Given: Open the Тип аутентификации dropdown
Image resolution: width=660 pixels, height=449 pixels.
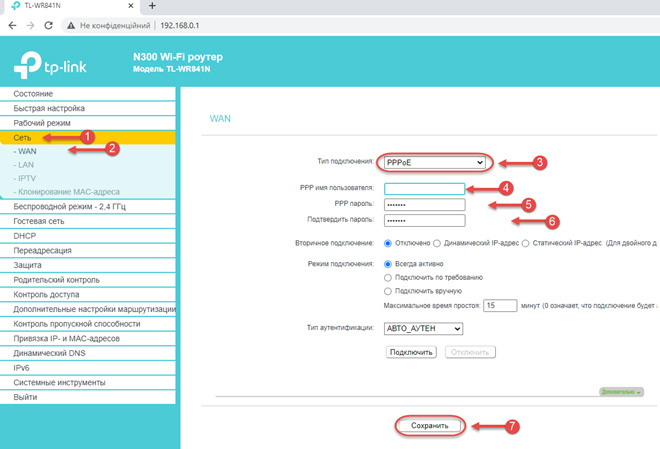Looking at the screenshot, I should coord(425,328).
